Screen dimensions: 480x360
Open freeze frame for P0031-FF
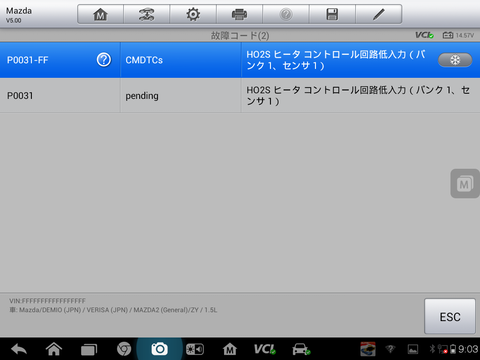coord(455,60)
